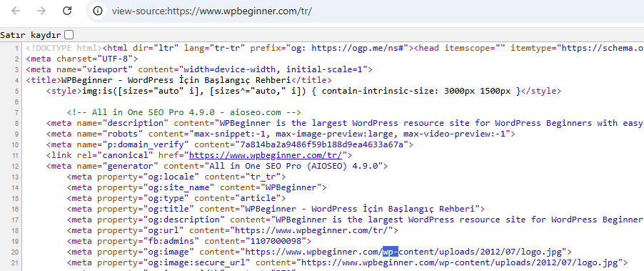The image size is (644, 271).
Task: Select the style img:is contain-intrinsic-size line
Action: 303,91
